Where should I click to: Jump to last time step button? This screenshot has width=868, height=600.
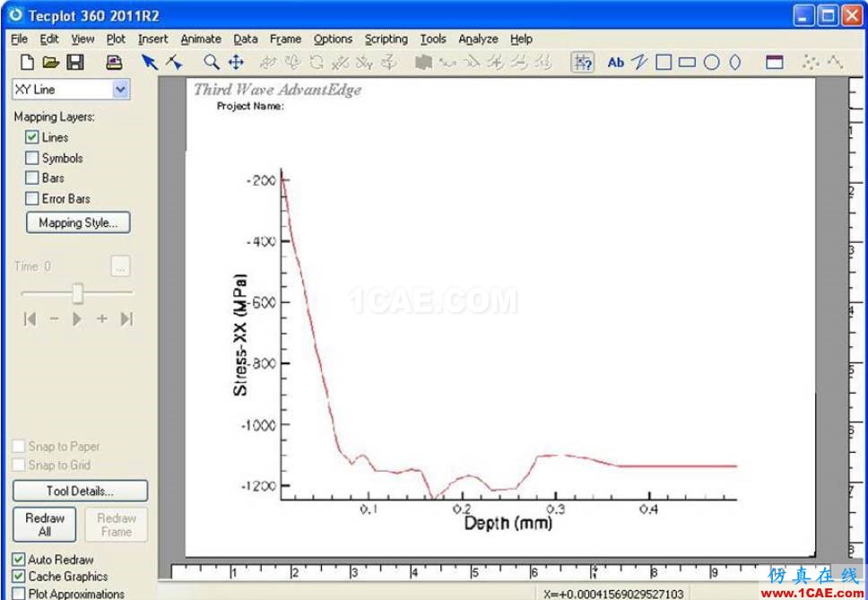click(x=126, y=318)
